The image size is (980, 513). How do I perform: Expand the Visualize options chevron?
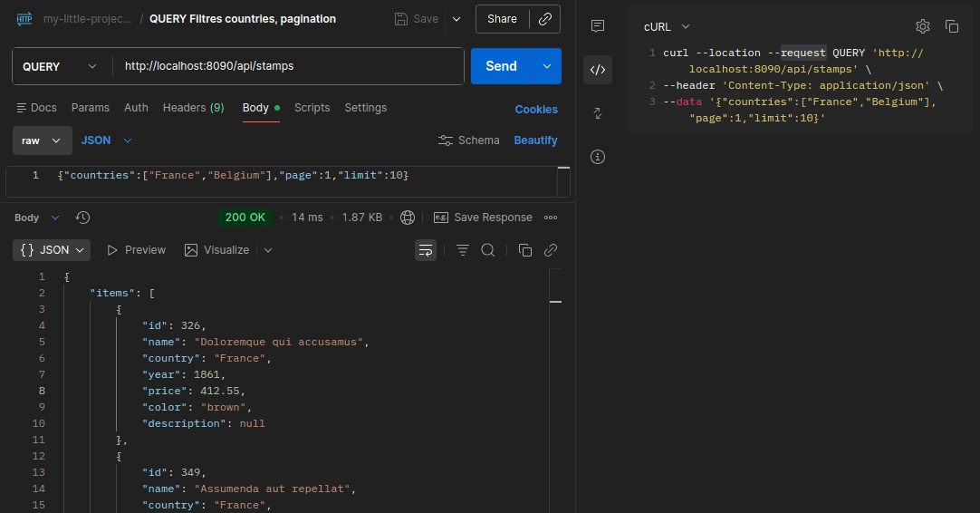268,250
